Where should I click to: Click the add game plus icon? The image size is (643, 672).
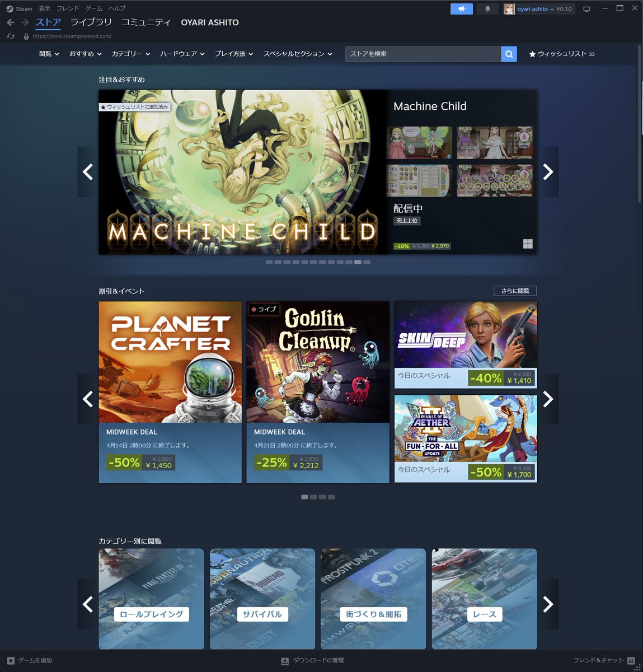(11, 661)
